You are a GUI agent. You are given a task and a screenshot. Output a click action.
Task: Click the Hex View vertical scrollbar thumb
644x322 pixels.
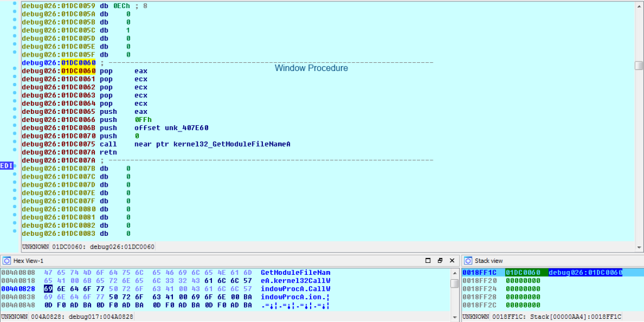(x=454, y=284)
